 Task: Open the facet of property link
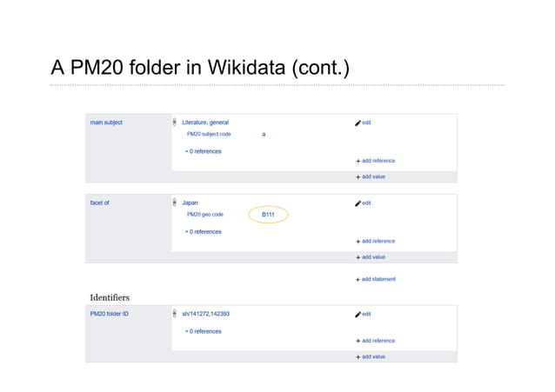pyautogui.click(x=99, y=203)
